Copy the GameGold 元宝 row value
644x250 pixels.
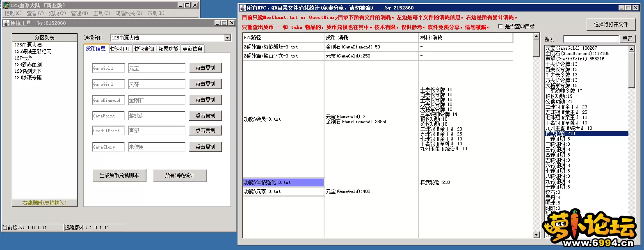(205, 68)
